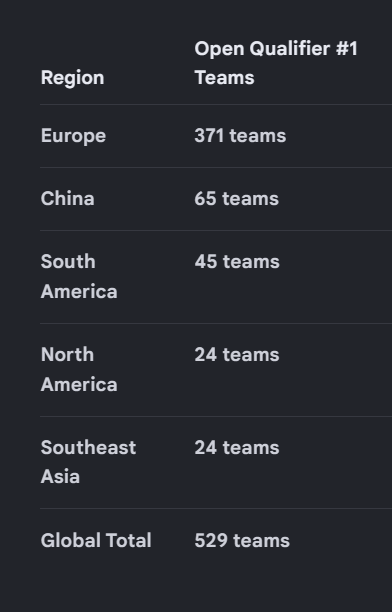This screenshot has width=392, height=612.
Task: Click the 65 teams value
Action: point(237,199)
